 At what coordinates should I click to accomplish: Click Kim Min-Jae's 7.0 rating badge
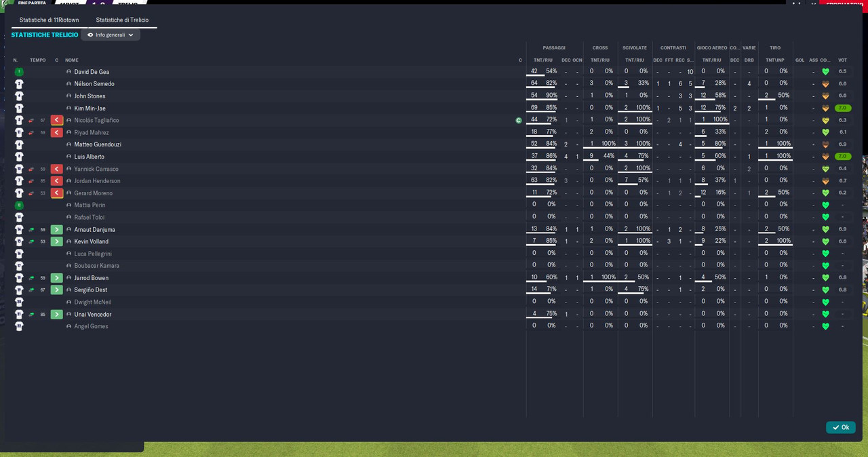point(843,108)
